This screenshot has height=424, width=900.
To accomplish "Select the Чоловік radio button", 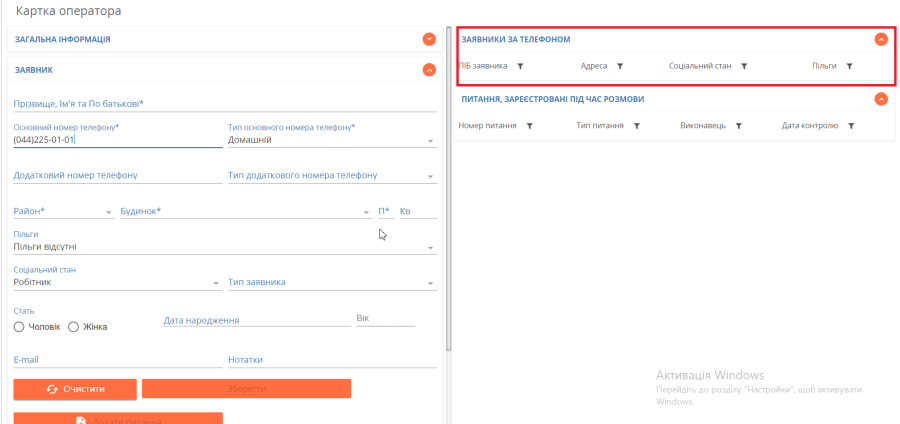I will (19, 327).
